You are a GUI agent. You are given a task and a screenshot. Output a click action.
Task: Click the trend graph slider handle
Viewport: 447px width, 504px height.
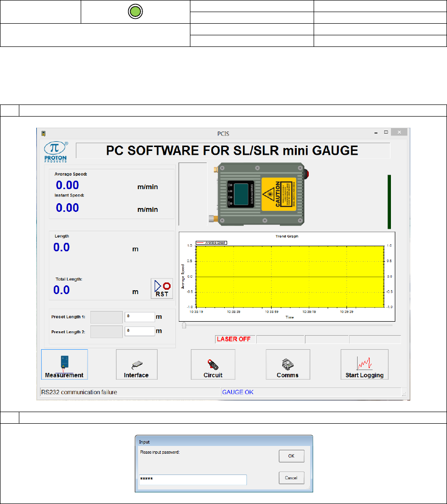pos(184,326)
